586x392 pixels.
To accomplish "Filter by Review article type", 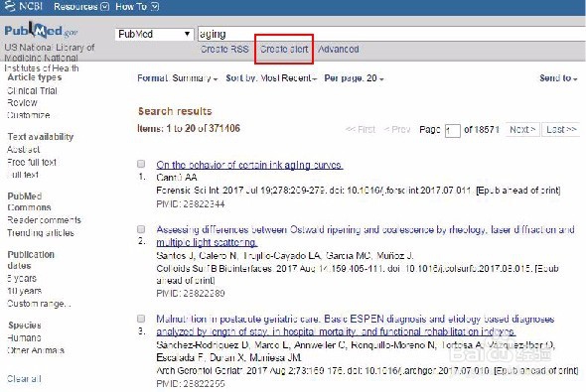I will point(22,102).
